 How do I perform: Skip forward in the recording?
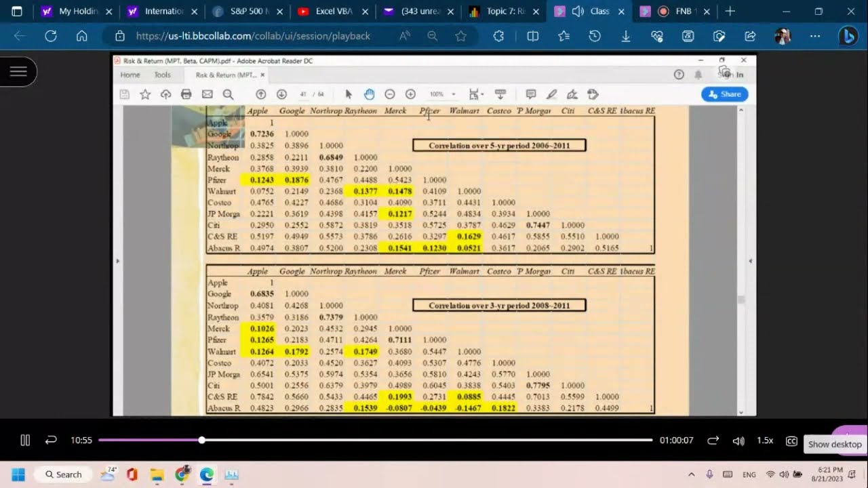[713, 441]
